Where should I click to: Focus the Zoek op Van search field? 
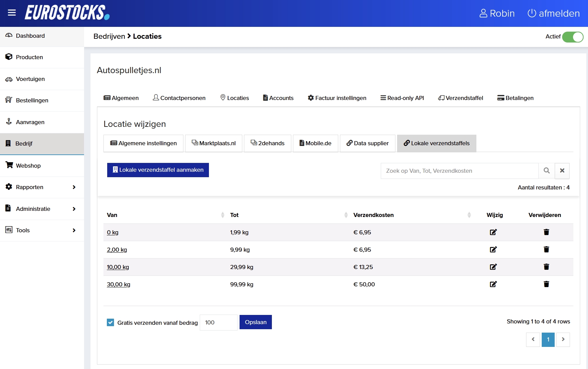pyautogui.click(x=459, y=171)
